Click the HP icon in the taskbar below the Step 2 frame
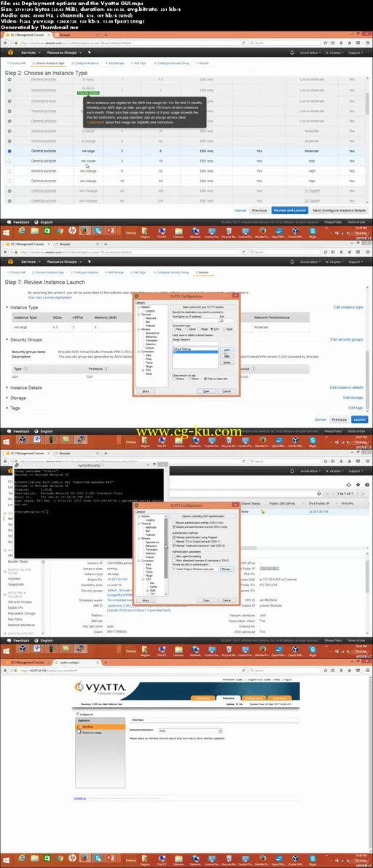373x868 pixels. tap(72, 231)
